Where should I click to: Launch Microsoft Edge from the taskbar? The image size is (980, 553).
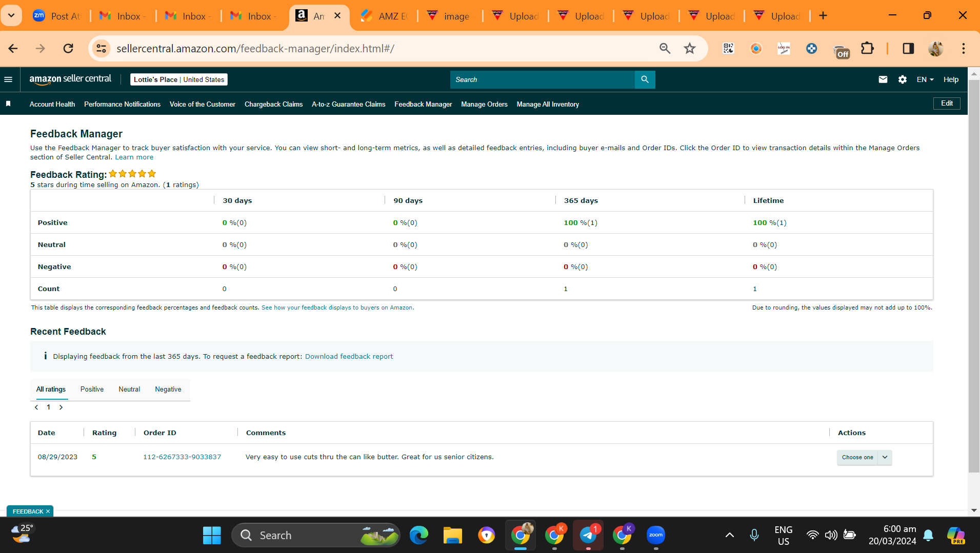419,535
